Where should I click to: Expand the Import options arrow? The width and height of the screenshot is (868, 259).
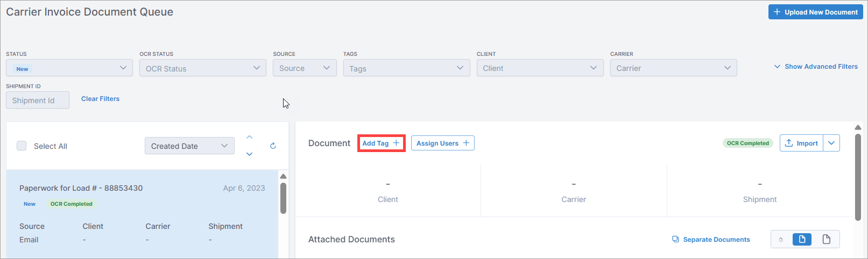click(x=831, y=143)
